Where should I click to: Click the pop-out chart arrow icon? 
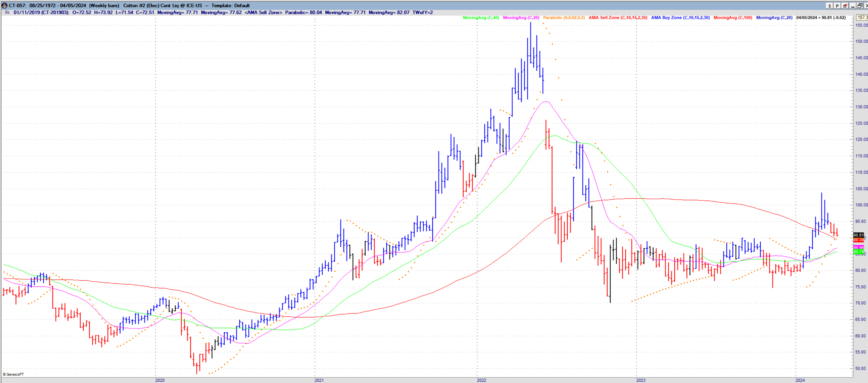click(x=845, y=6)
